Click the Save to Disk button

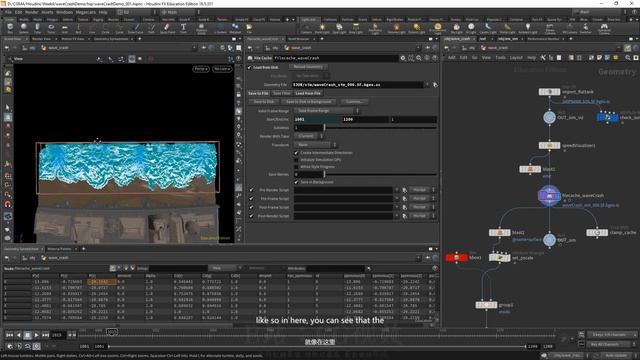pos(264,102)
